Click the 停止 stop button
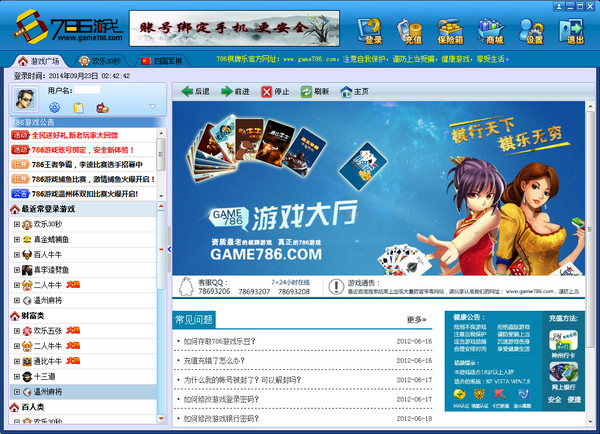This screenshot has height=434, width=600. pyautogui.click(x=275, y=91)
